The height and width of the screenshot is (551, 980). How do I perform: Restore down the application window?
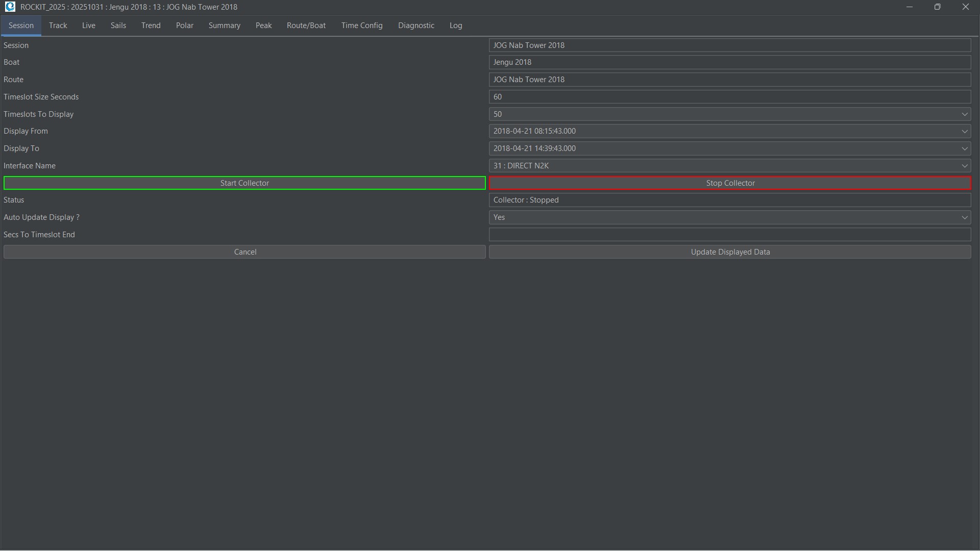[937, 7]
